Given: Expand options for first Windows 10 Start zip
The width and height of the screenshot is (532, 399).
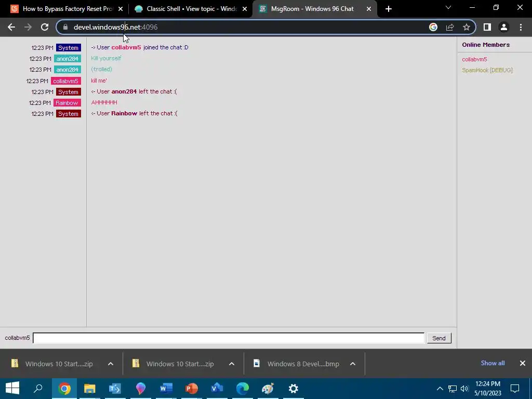Looking at the screenshot, I should pos(111,364).
